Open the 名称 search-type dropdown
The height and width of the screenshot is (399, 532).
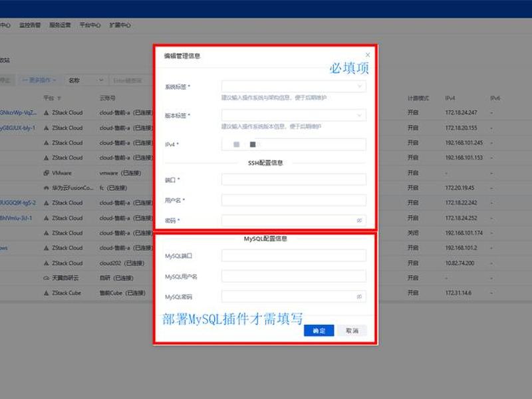pyautogui.click(x=86, y=80)
